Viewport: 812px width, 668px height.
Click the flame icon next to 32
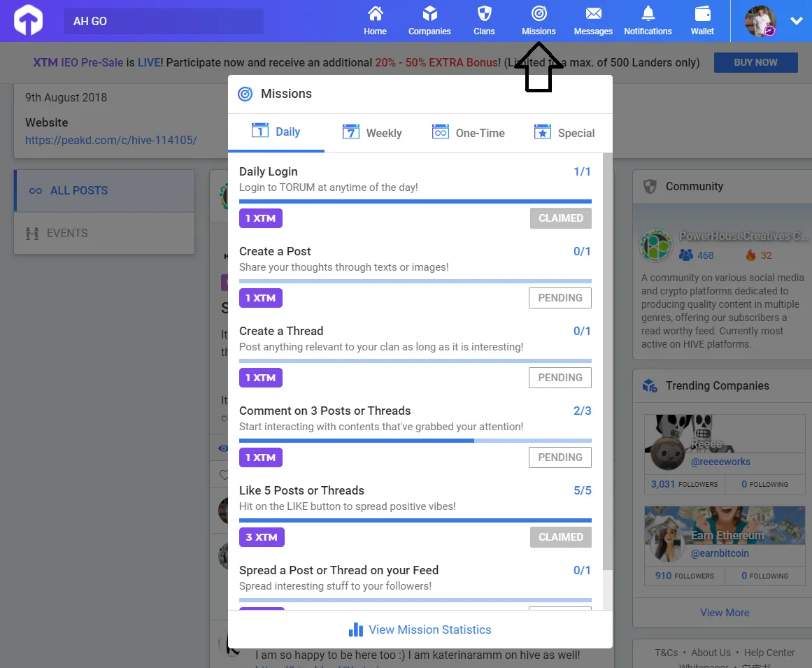click(x=750, y=255)
